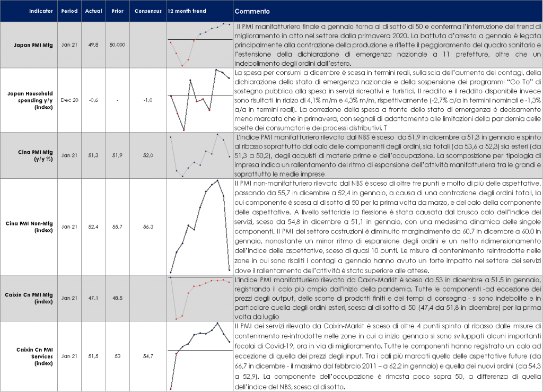Select the Consensus column header
This screenshot has height=392, width=543.
(x=148, y=11)
